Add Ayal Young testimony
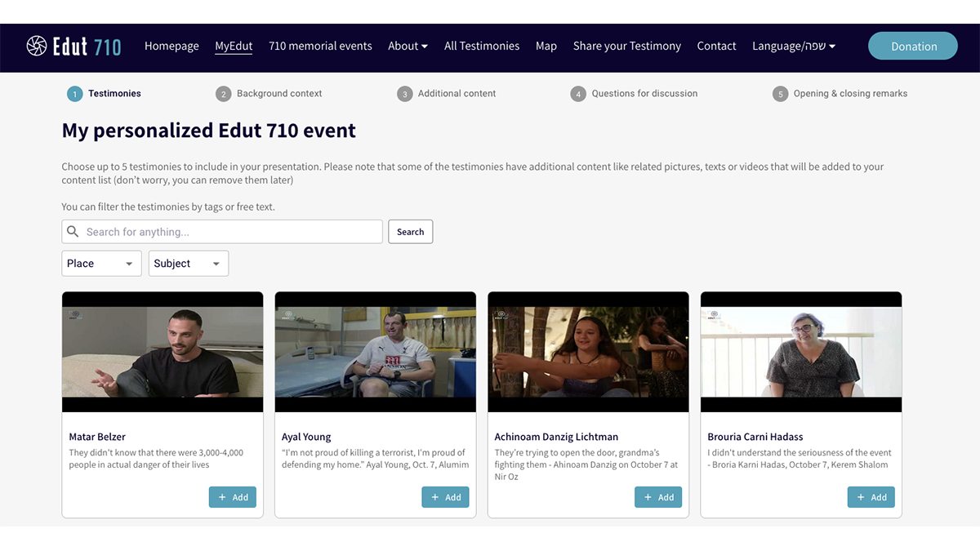 [x=446, y=497]
